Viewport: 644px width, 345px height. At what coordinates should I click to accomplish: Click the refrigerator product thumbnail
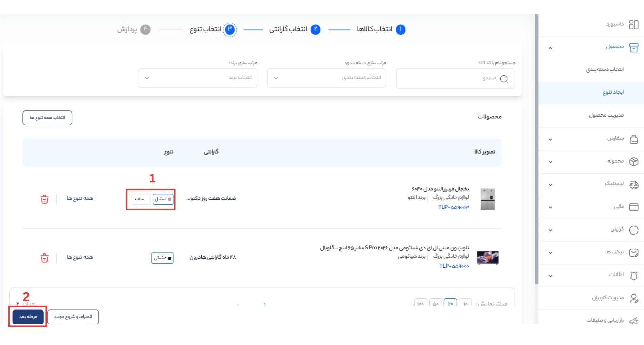[488, 199]
